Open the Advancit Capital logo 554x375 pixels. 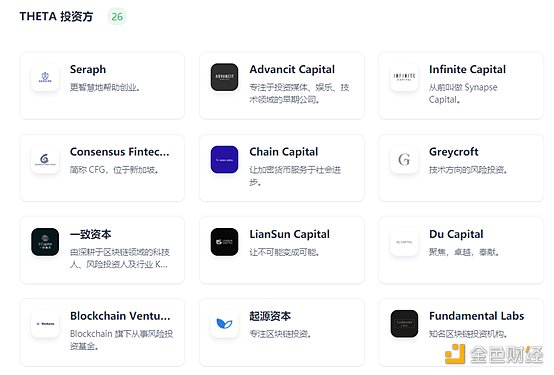[224, 77]
